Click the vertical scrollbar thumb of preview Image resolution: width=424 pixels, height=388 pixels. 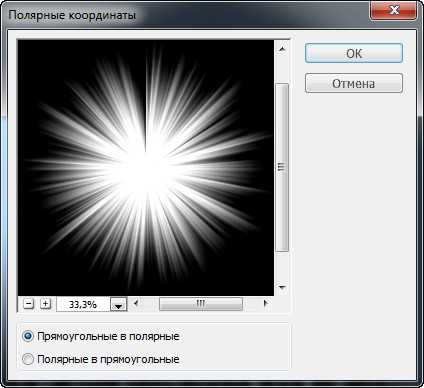[282, 167]
